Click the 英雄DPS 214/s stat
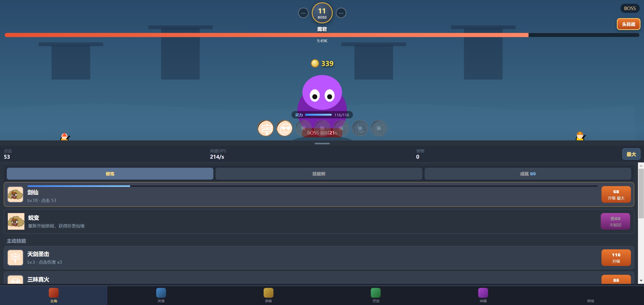The height and width of the screenshot is (305, 644). (218, 154)
